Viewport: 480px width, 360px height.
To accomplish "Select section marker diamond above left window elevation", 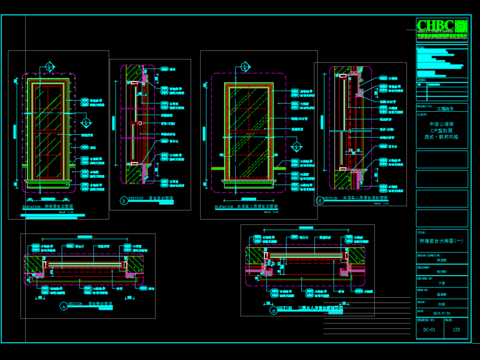I will (49, 67).
